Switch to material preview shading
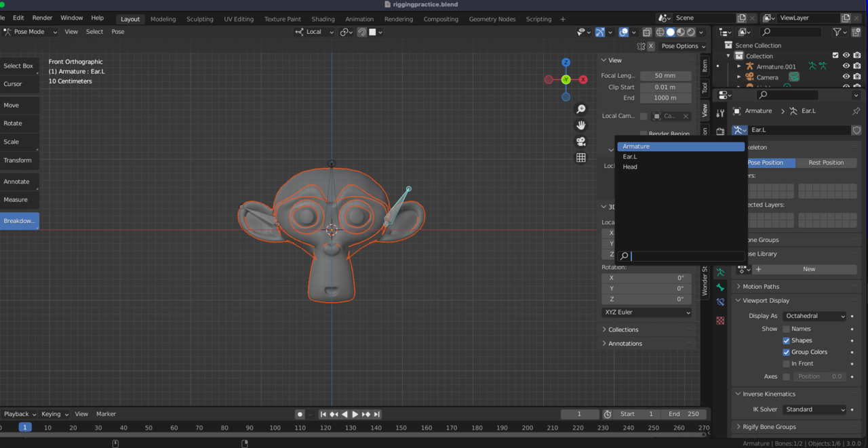This screenshot has height=448, width=868. [x=680, y=32]
